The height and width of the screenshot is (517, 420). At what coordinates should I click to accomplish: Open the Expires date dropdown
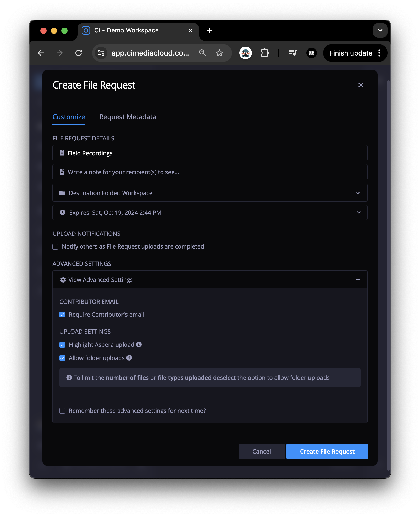358,212
